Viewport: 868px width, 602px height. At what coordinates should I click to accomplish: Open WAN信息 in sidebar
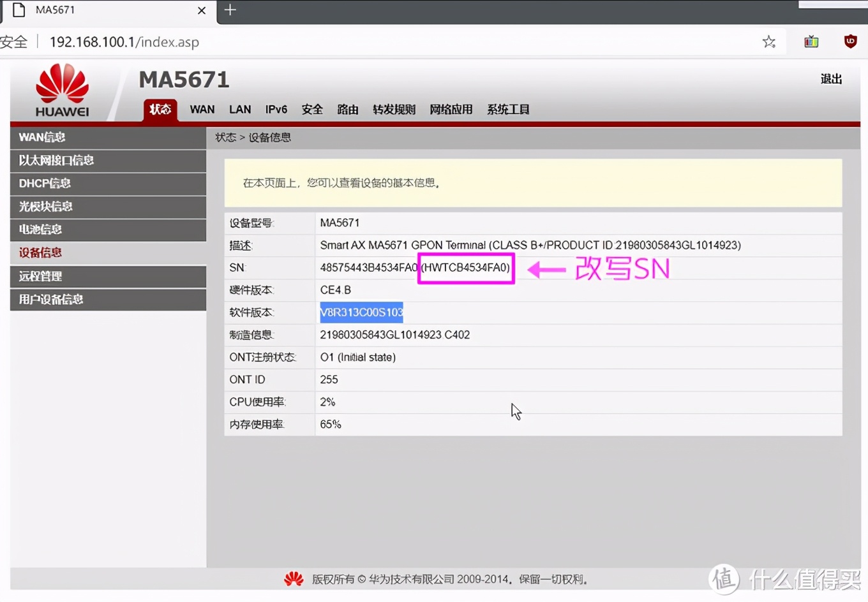[x=108, y=138]
